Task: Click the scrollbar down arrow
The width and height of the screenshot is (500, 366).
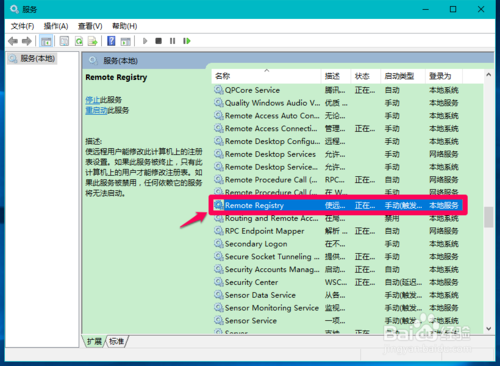Action: click(x=488, y=329)
